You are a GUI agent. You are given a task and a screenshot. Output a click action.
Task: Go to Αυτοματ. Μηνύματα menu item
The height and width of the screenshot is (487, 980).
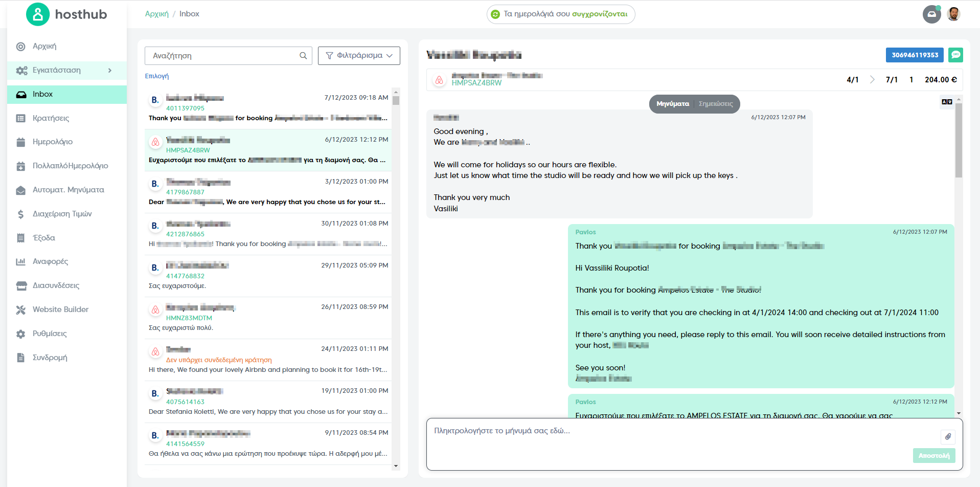point(68,190)
